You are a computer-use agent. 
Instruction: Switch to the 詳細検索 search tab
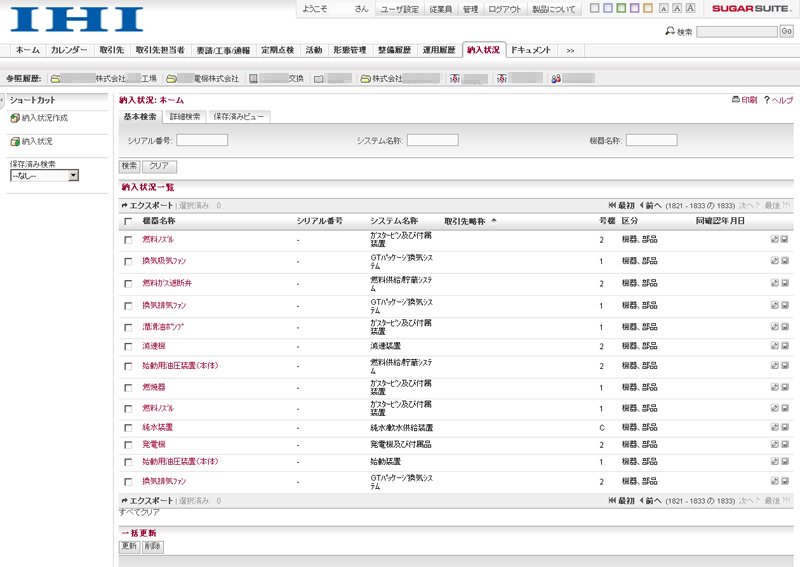(x=185, y=117)
